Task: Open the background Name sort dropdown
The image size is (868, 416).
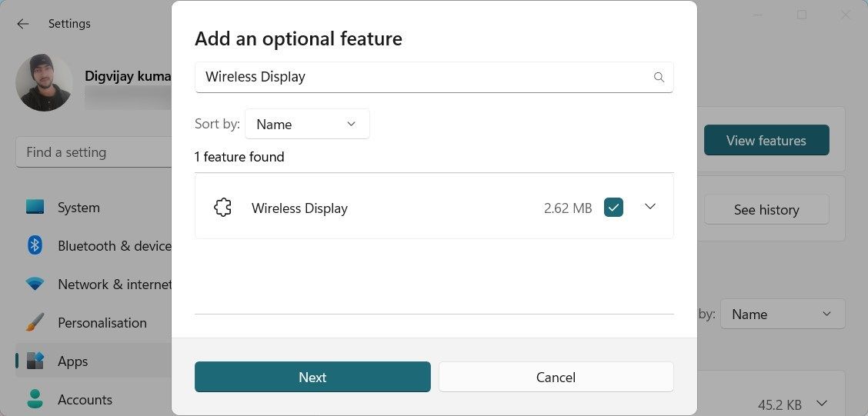Action: pyautogui.click(x=782, y=314)
